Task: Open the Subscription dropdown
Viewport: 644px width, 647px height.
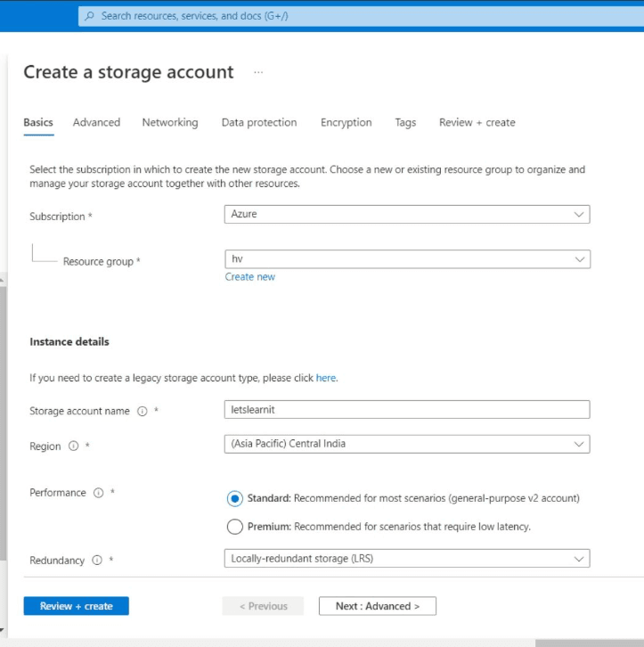Action: 407,214
